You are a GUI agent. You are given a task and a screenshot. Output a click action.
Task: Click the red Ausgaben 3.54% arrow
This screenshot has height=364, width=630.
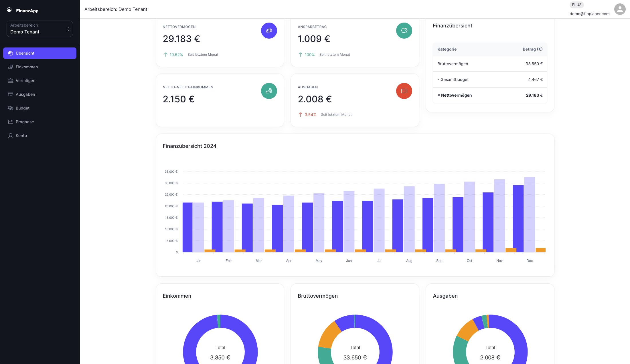point(300,115)
